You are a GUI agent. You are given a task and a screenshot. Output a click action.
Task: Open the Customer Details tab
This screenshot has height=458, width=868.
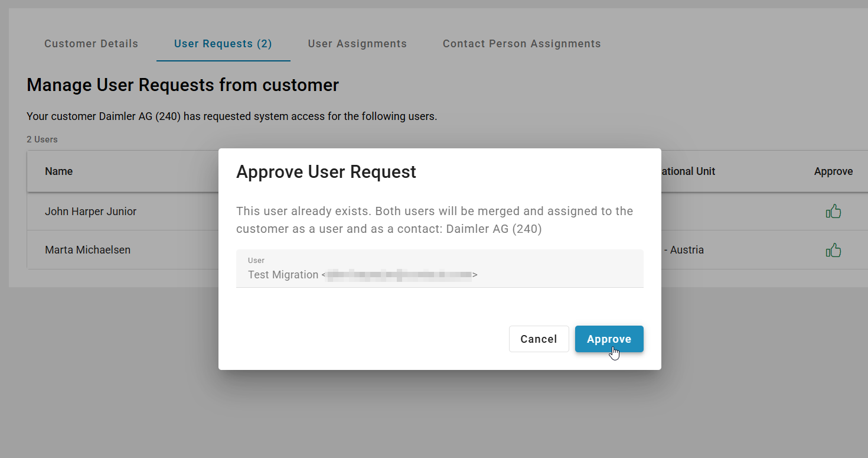coord(91,44)
